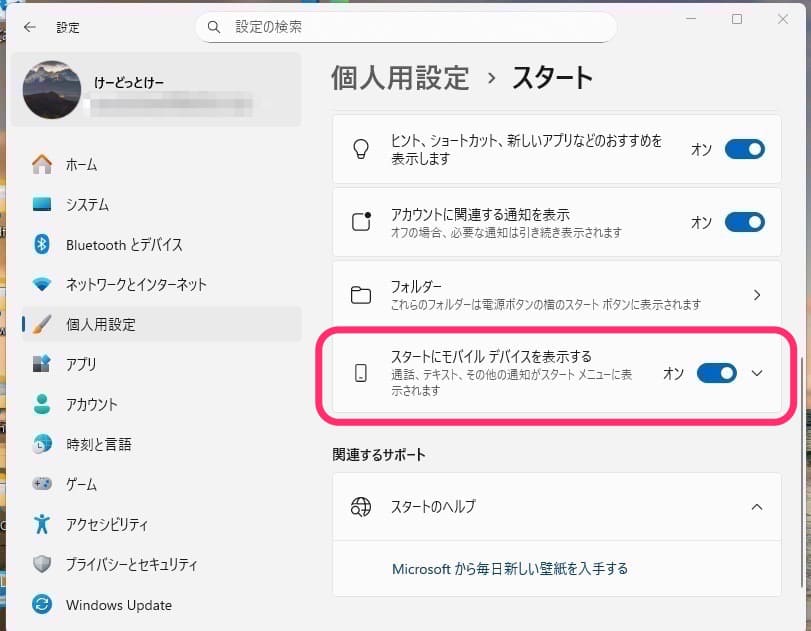The image size is (811, 631).
Task: Click the プライバシーとセキュリティ shield icon
Action: tap(42, 564)
